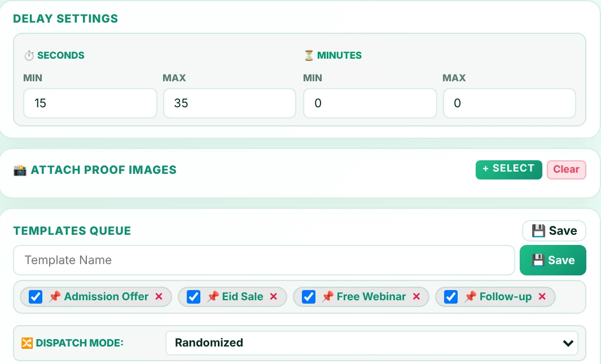Click the MINUTES section label
The image size is (601, 364).
point(339,55)
